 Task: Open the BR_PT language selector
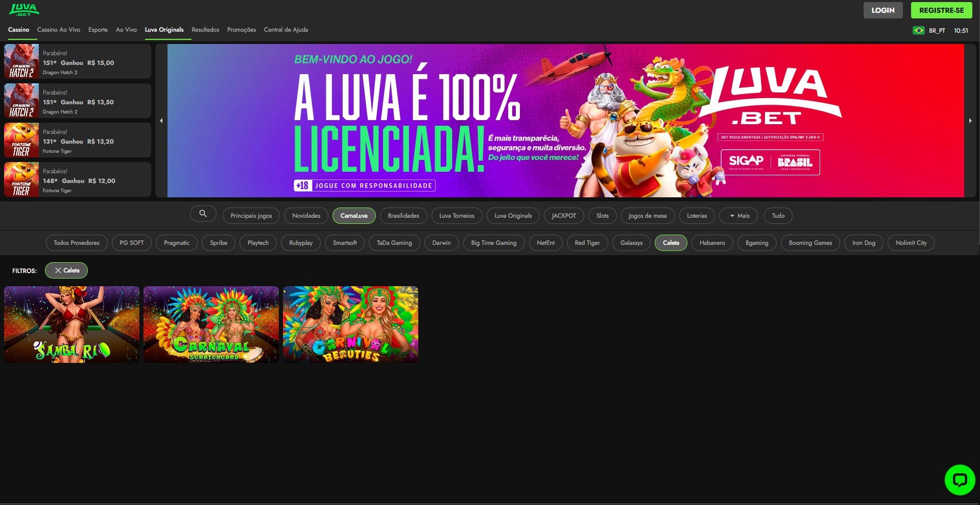tap(937, 31)
